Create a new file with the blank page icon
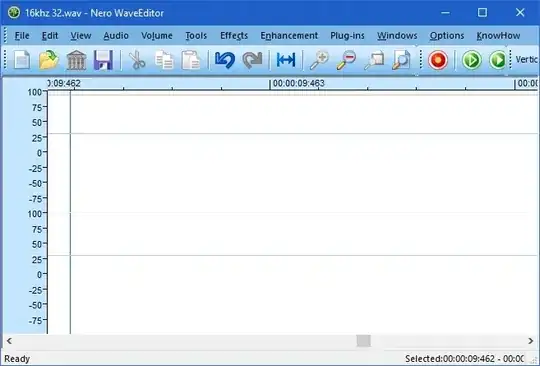 point(22,60)
